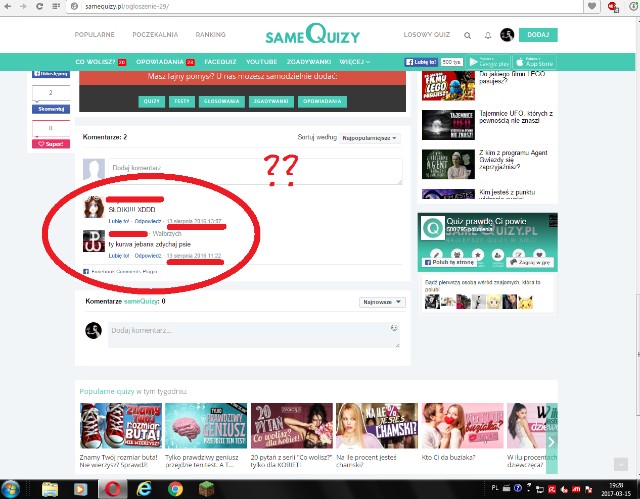Click the Windows Start button
640x499 pixels.
coord(11,488)
